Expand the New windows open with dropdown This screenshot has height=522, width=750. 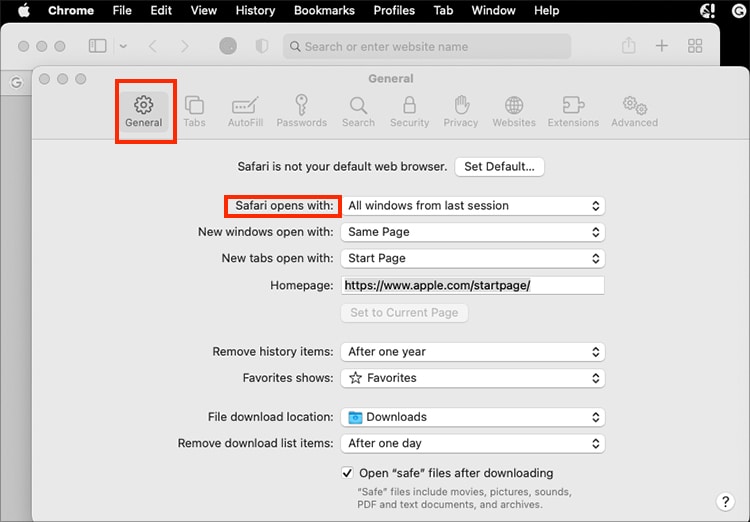click(x=473, y=232)
